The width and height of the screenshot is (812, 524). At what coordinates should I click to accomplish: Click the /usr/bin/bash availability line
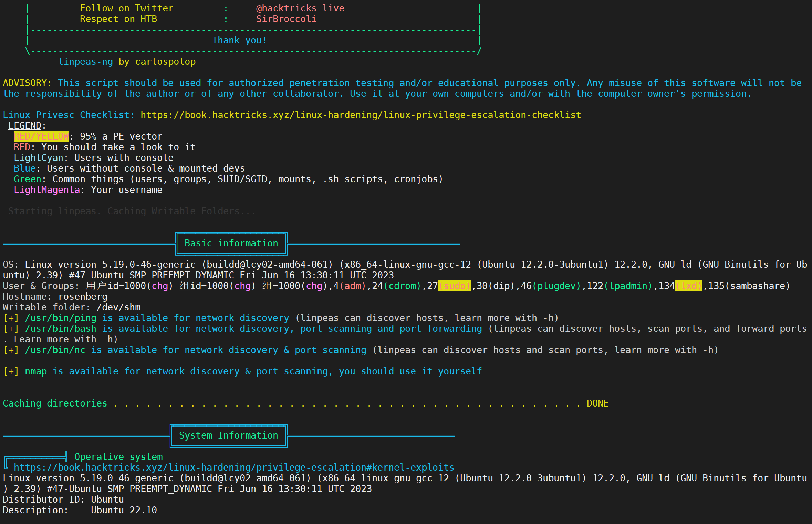pos(60,329)
